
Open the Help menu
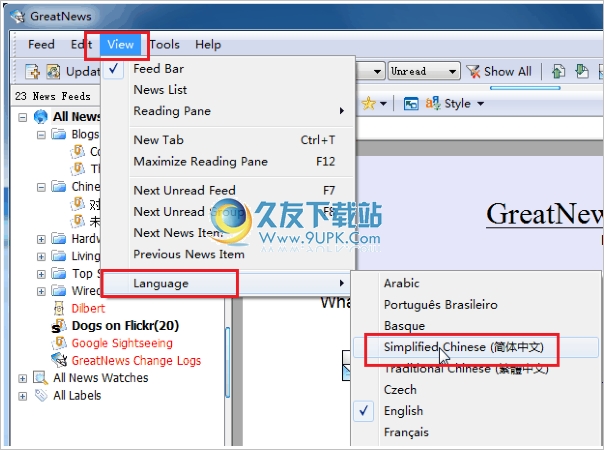(x=208, y=45)
